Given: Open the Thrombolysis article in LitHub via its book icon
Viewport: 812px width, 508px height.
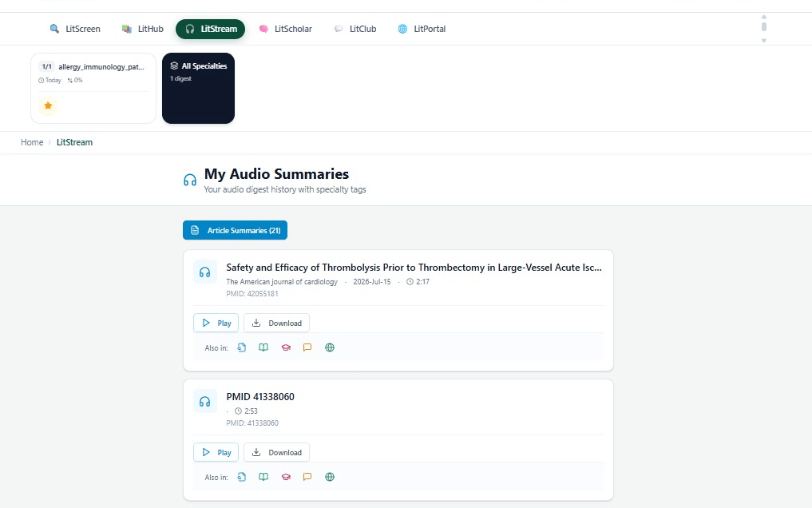Looking at the screenshot, I should click(263, 347).
